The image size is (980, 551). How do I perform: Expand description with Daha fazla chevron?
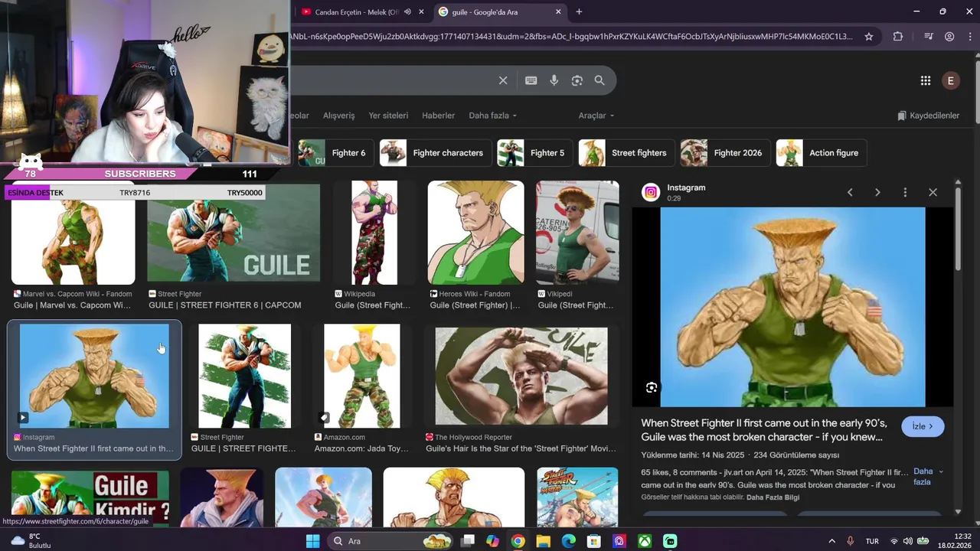click(x=941, y=471)
